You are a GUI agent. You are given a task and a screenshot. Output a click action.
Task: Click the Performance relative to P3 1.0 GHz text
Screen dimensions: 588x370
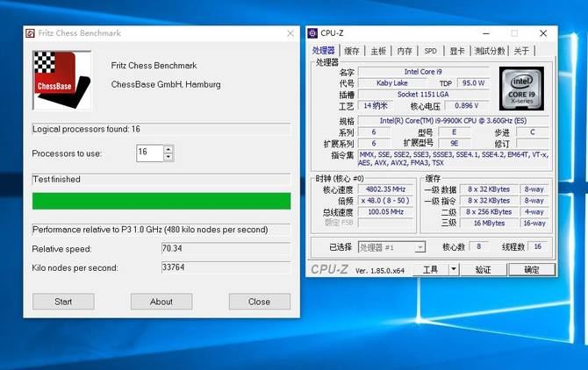tap(150, 230)
